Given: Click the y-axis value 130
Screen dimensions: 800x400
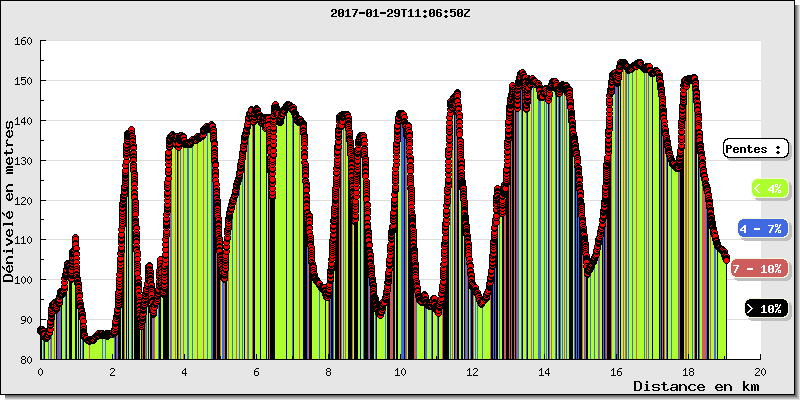Looking at the screenshot, I should (24, 161).
